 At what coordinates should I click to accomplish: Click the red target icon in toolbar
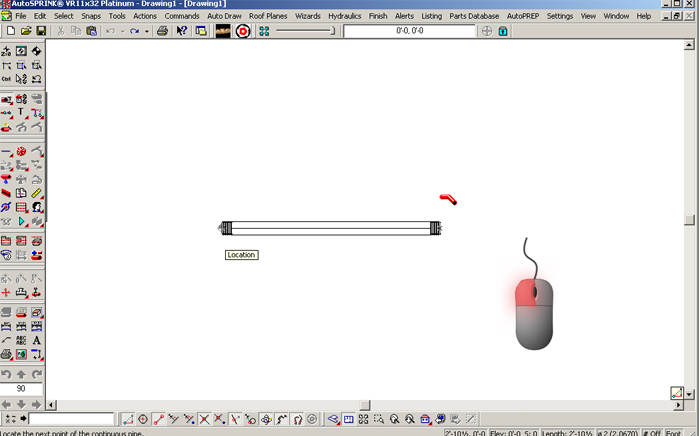click(x=242, y=31)
